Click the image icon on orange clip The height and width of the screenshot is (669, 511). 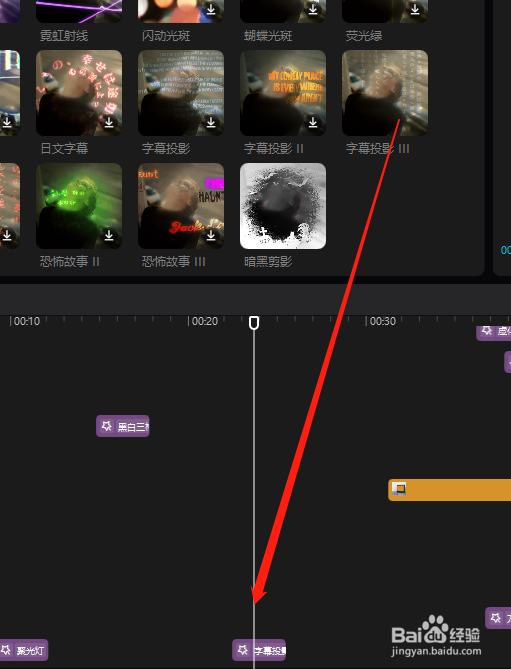[x=399, y=488]
